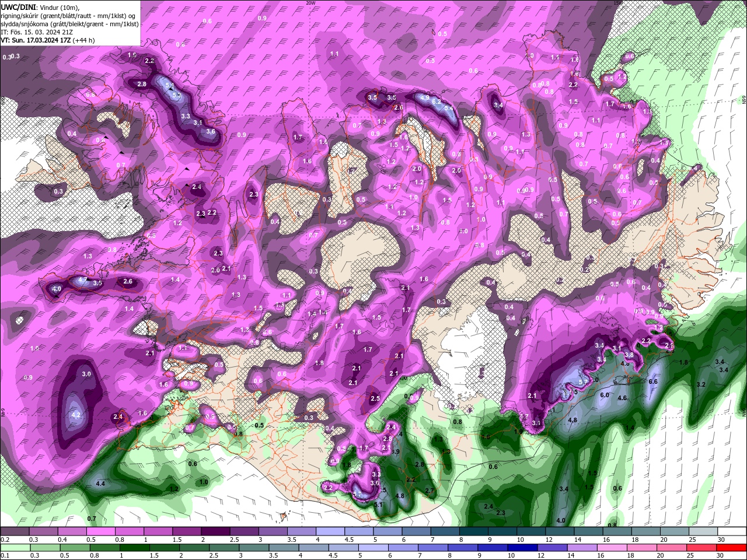This screenshot has width=747, height=560.
Task: Click the light pink 0.5 swatch in snow legend
Action: [x=100, y=531]
